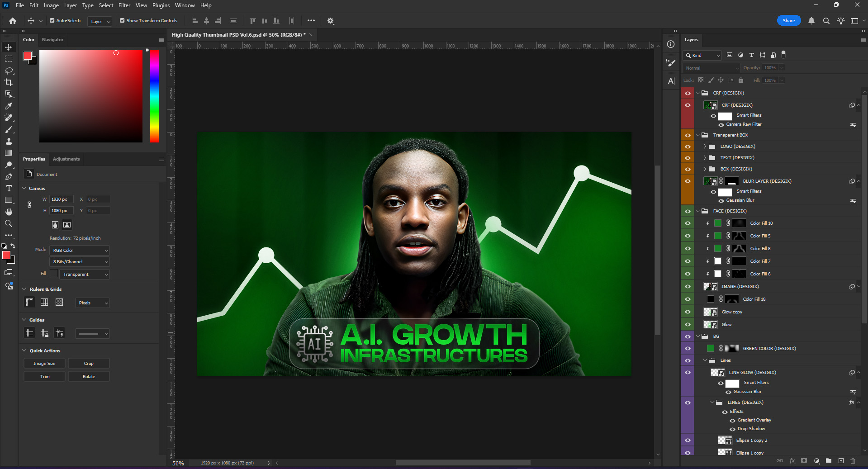This screenshot has width=868, height=469.
Task: Select the Lasso tool
Action: [x=9, y=71]
